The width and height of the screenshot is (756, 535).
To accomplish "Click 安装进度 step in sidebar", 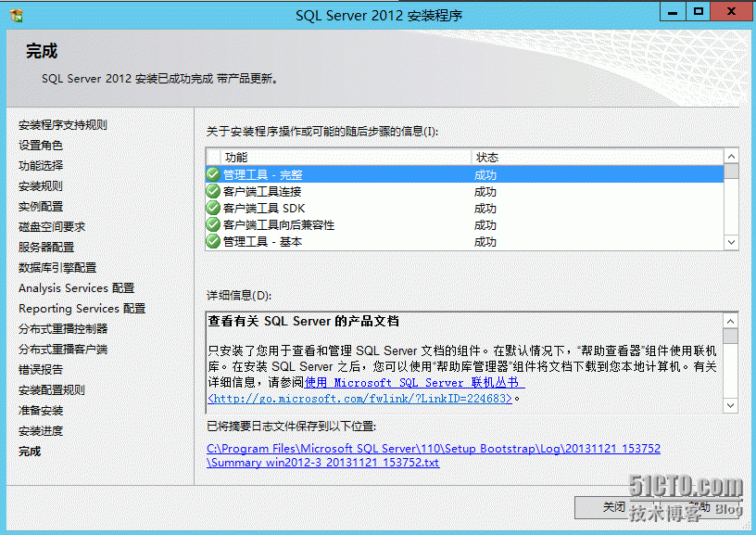I will click(x=41, y=430).
